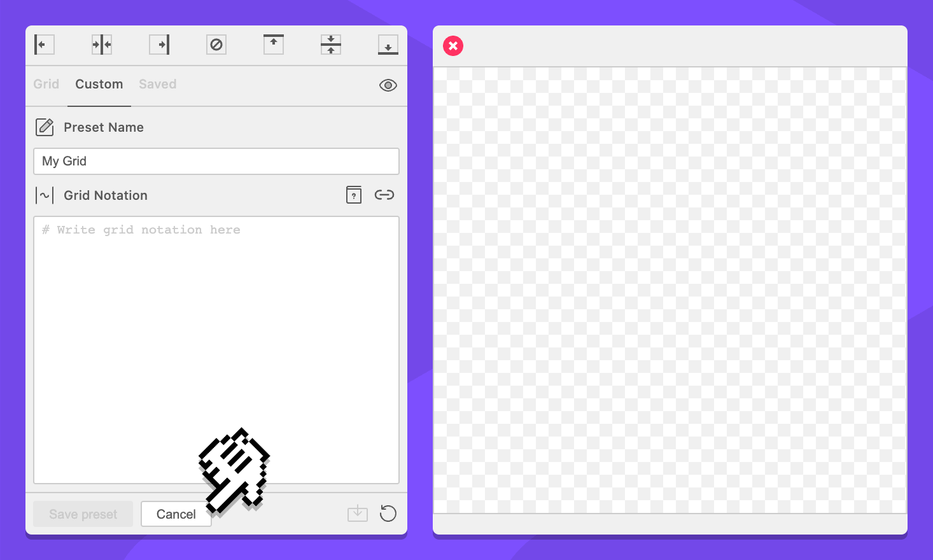The height and width of the screenshot is (560, 933).
Task: Clear all guides with circle-slash icon
Action: click(216, 45)
